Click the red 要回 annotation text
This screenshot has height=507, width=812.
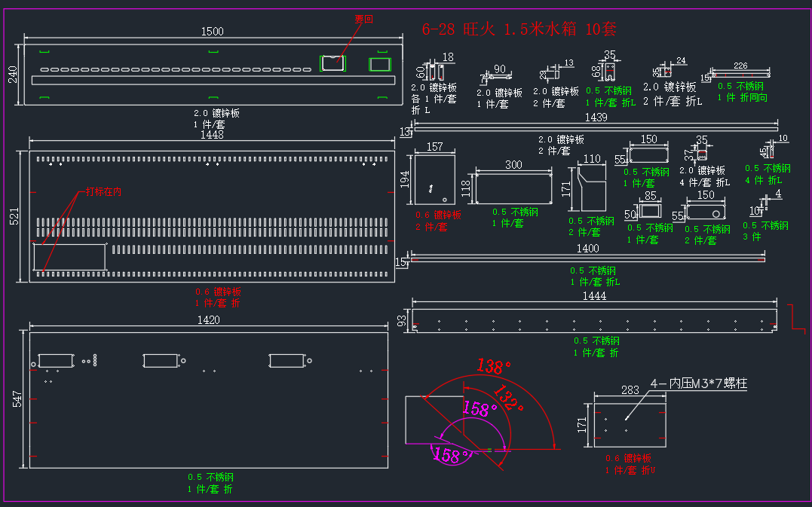[363, 19]
